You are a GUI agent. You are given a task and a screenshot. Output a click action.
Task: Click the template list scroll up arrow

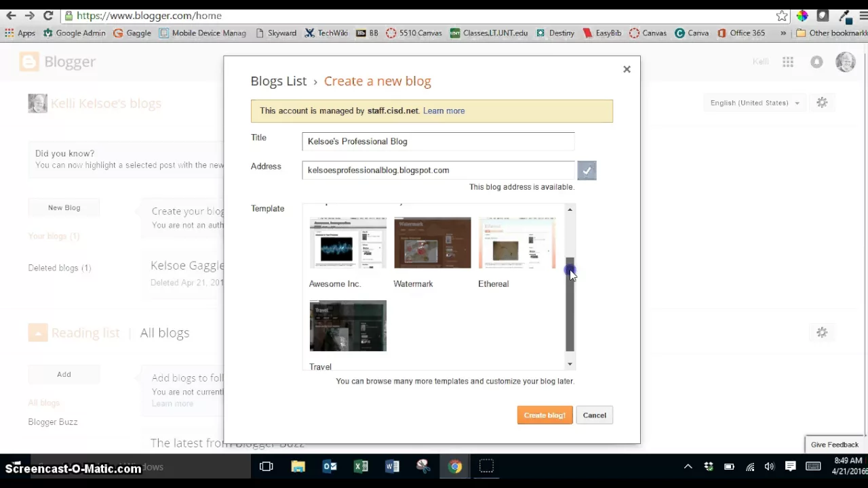[570, 209]
